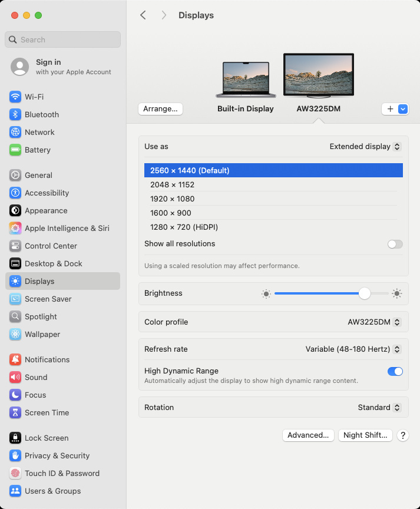Click the Search field in sidebar
The image size is (420, 509).
pyautogui.click(x=62, y=39)
